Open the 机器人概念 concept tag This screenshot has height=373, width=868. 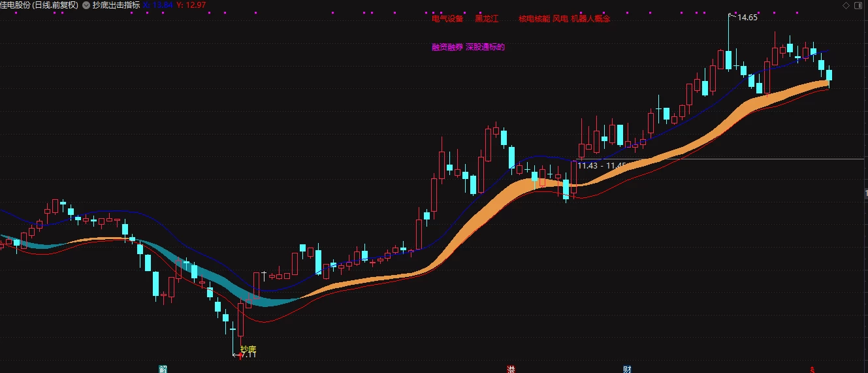click(590, 19)
